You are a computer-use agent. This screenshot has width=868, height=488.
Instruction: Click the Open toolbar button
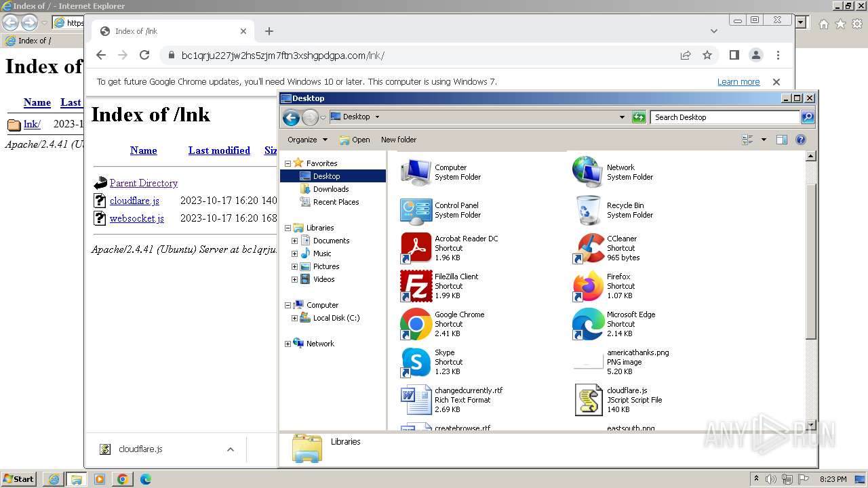pyautogui.click(x=355, y=140)
